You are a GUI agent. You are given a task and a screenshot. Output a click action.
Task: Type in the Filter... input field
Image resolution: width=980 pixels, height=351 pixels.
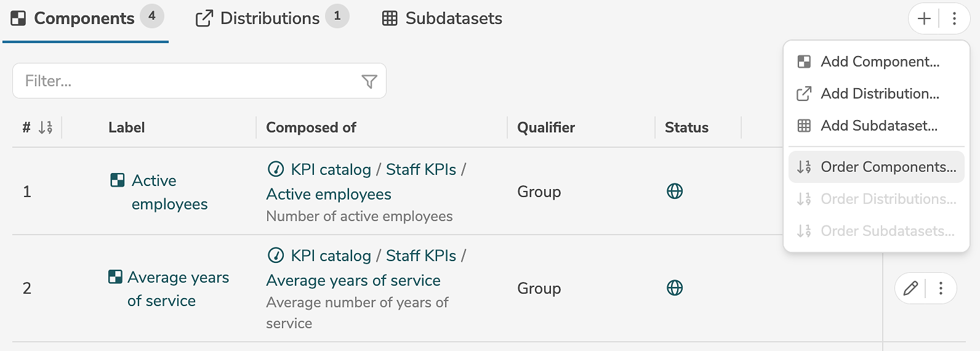coord(185,81)
